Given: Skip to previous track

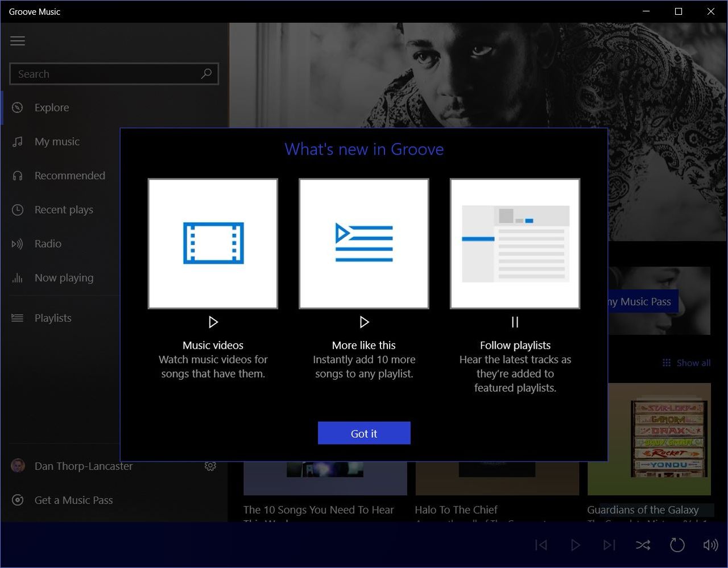Looking at the screenshot, I should [541, 545].
